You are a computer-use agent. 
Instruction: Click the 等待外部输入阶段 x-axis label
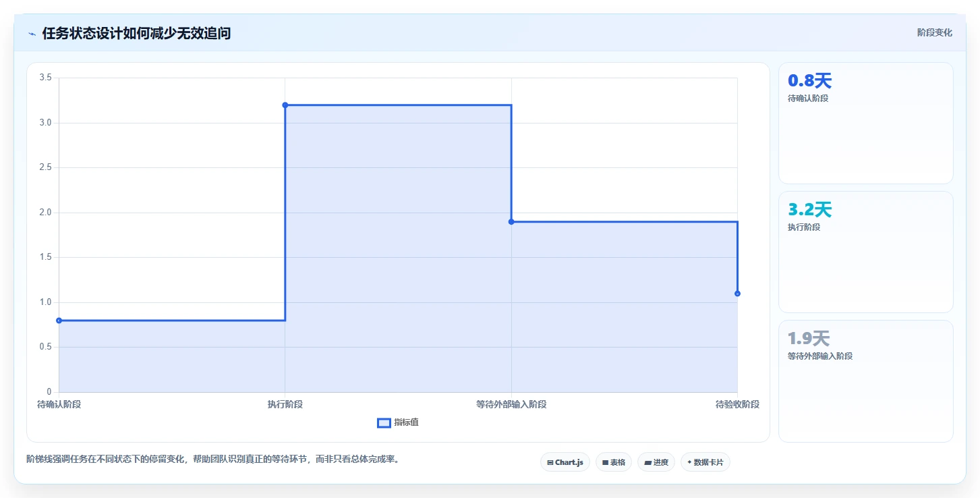click(x=511, y=405)
